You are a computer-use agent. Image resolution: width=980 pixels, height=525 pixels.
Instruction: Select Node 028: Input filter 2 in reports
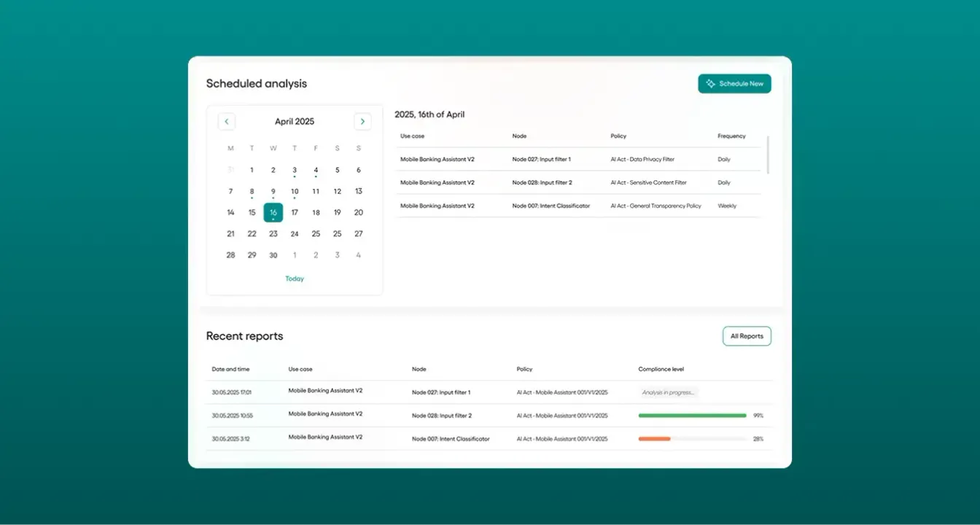pos(442,416)
